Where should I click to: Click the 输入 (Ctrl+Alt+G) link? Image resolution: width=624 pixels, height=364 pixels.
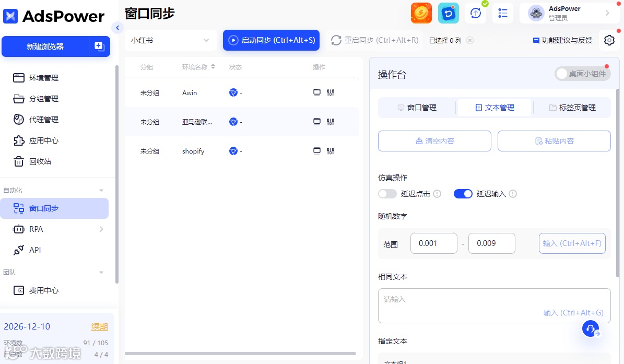pos(573,313)
